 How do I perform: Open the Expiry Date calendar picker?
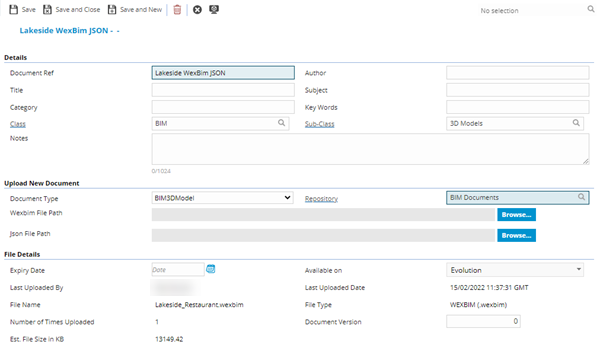pos(210,269)
